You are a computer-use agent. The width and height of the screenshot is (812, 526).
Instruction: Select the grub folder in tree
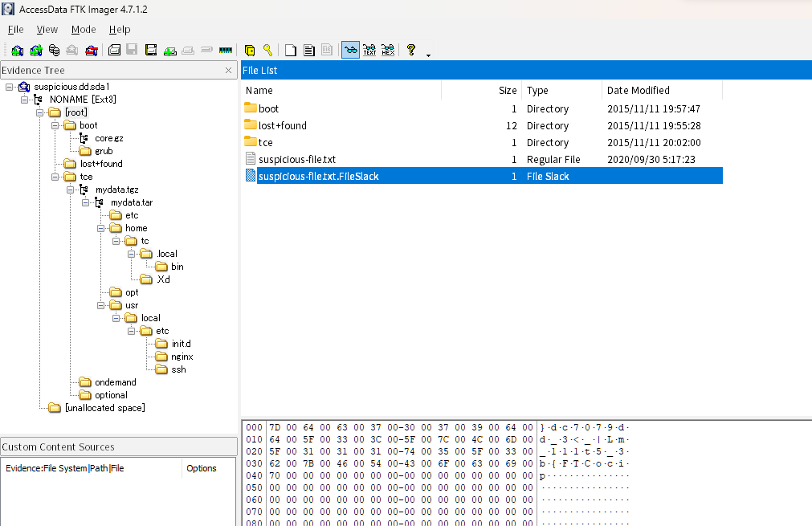point(104,151)
